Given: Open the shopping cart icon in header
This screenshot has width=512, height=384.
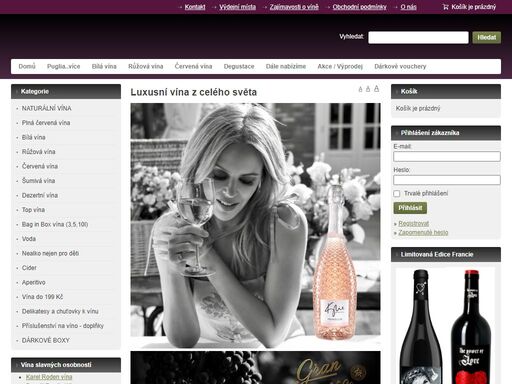Looking at the screenshot, I should pos(445,7).
